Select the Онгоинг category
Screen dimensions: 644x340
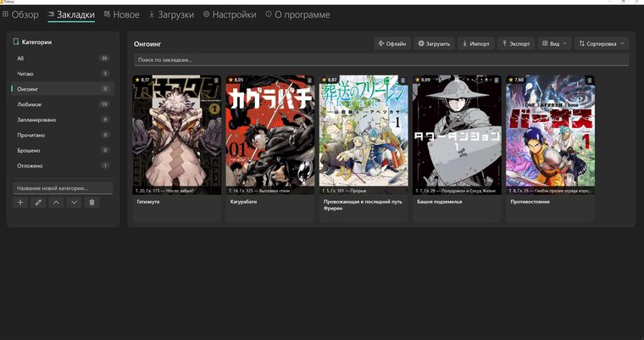63,89
